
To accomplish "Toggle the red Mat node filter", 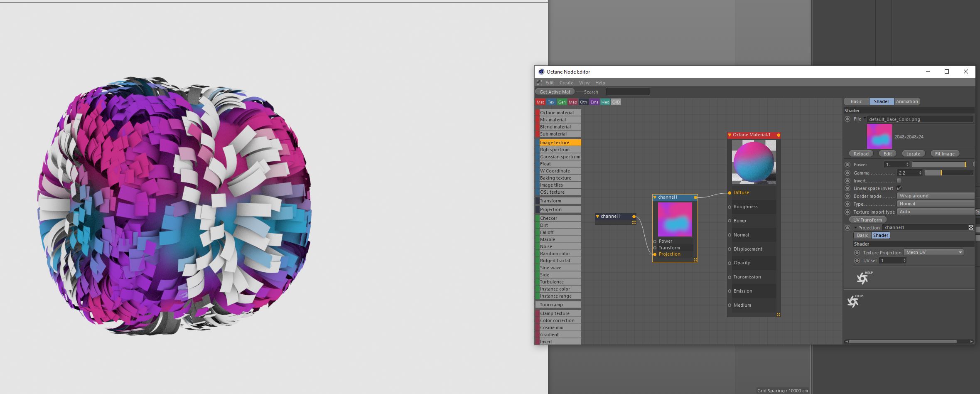I will pos(540,102).
